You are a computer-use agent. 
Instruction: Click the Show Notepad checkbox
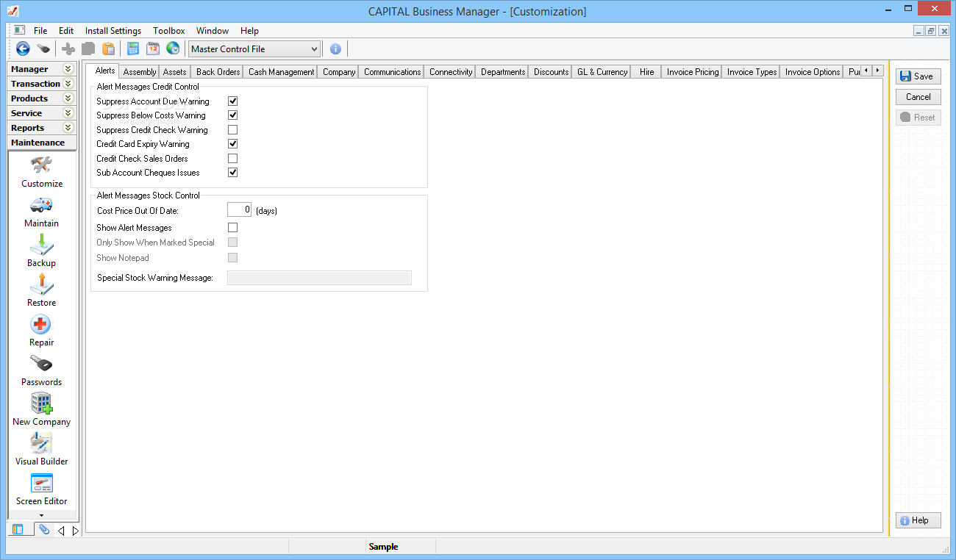(x=232, y=258)
